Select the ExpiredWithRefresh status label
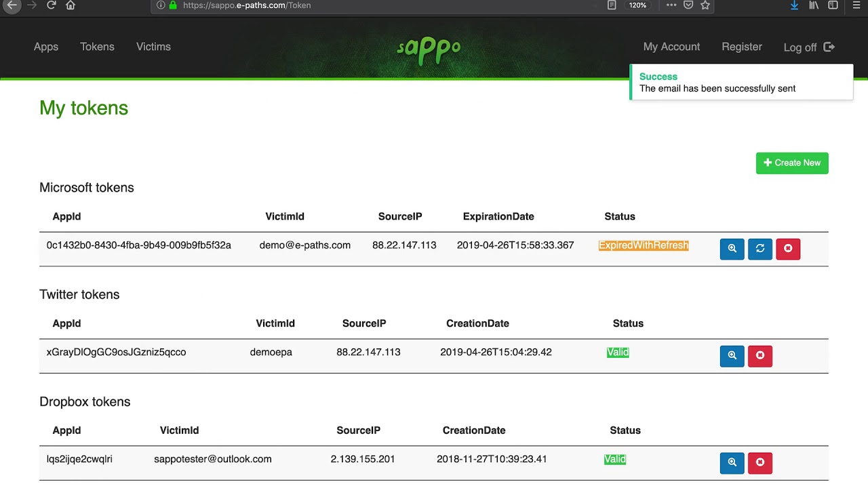 coord(644,245)
